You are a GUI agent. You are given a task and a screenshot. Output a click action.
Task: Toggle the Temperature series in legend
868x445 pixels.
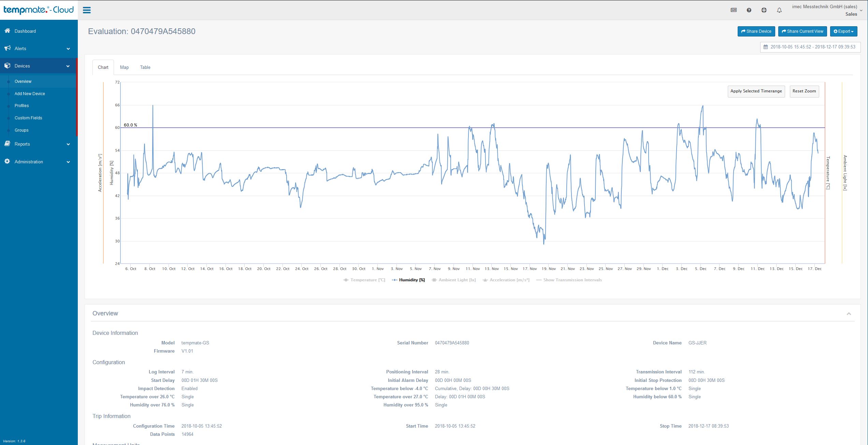coord(364,280)
